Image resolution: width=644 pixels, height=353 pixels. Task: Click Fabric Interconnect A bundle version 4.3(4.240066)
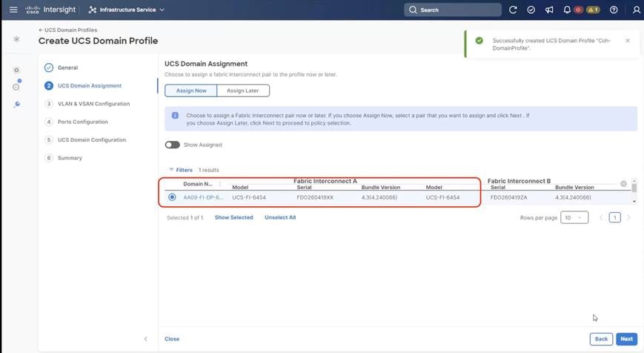(x=379, y=197)
